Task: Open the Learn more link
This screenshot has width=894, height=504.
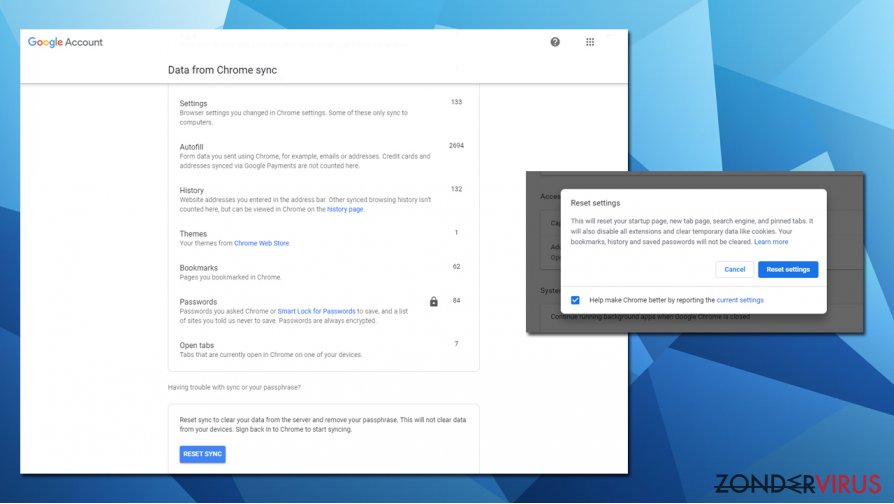Action: [771, 242]
